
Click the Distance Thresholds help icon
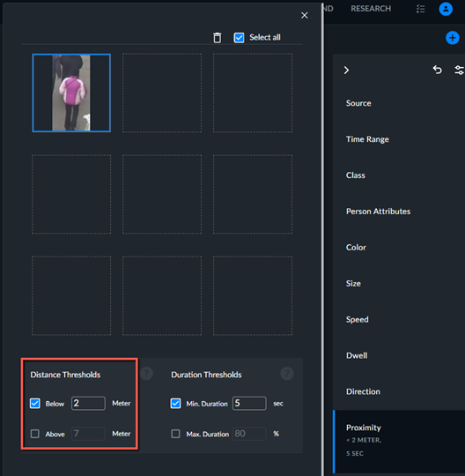tap(146, 374)
